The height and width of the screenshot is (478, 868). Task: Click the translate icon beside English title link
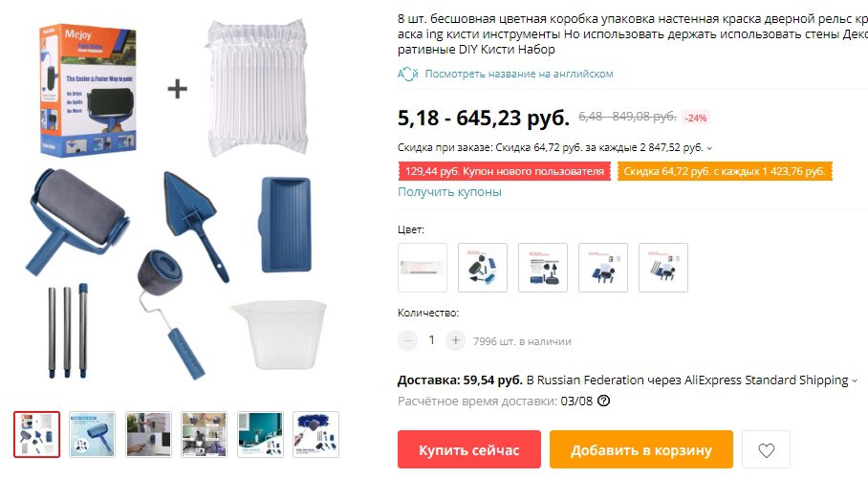pos(407,74)
